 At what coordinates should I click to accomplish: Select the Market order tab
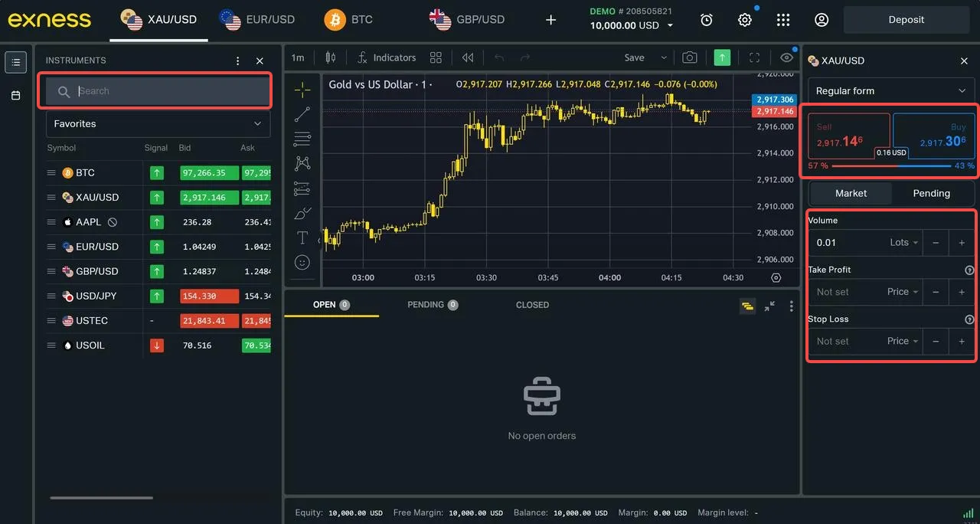(x=851, y=193)
